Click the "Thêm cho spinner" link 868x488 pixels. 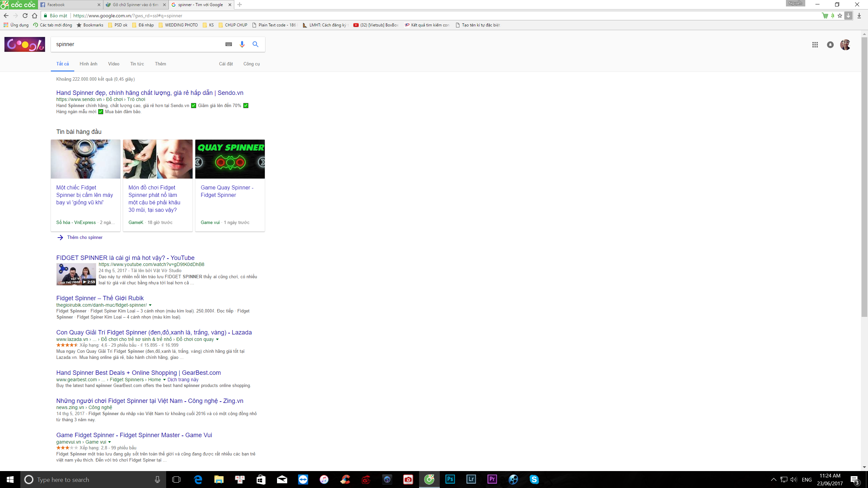[x=84, y=237]
